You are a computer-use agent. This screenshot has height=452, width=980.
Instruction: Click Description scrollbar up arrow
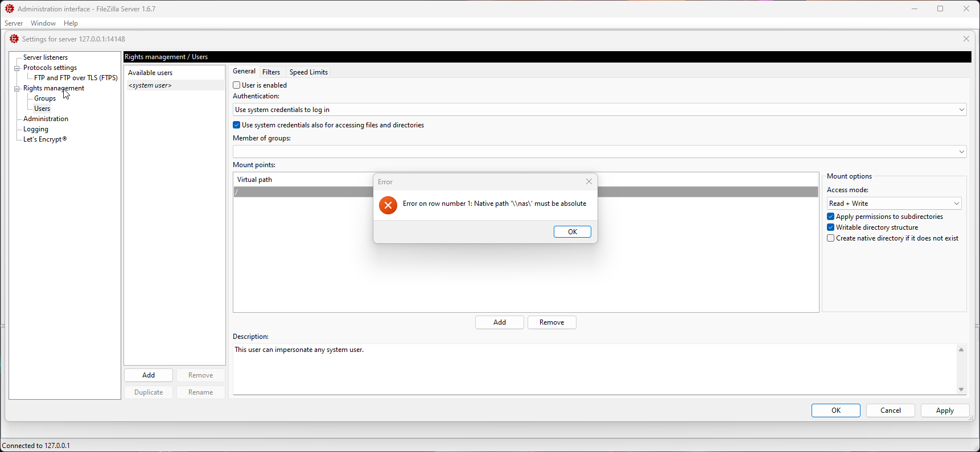[961, 350]
